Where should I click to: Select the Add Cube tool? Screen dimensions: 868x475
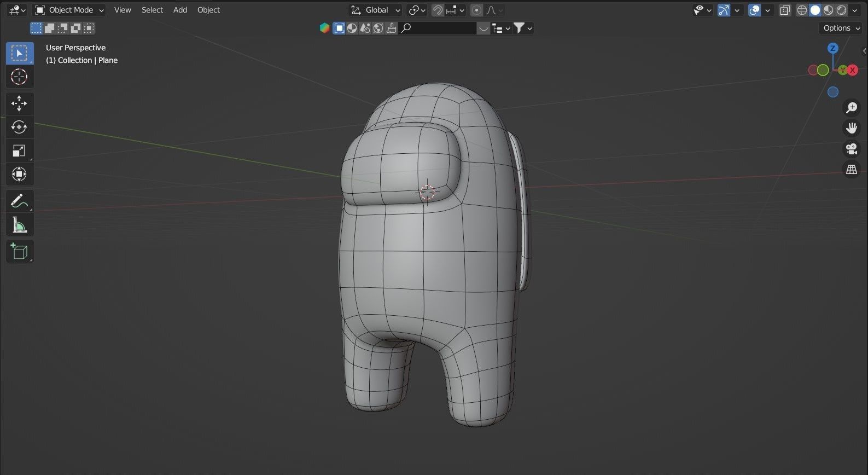[x=19, y=252]
